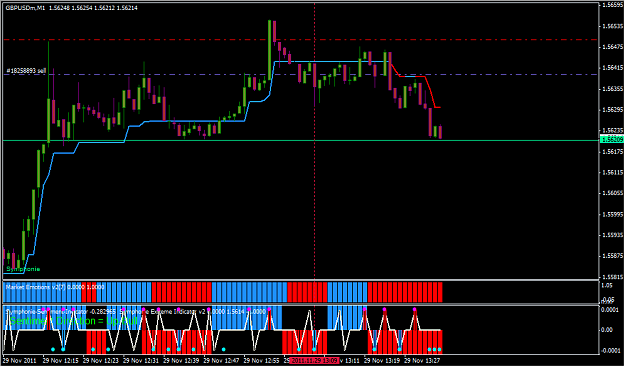Click the '29 Nov 13:19' time axis label
Screen dimensions: 625x367
[382, 360]
